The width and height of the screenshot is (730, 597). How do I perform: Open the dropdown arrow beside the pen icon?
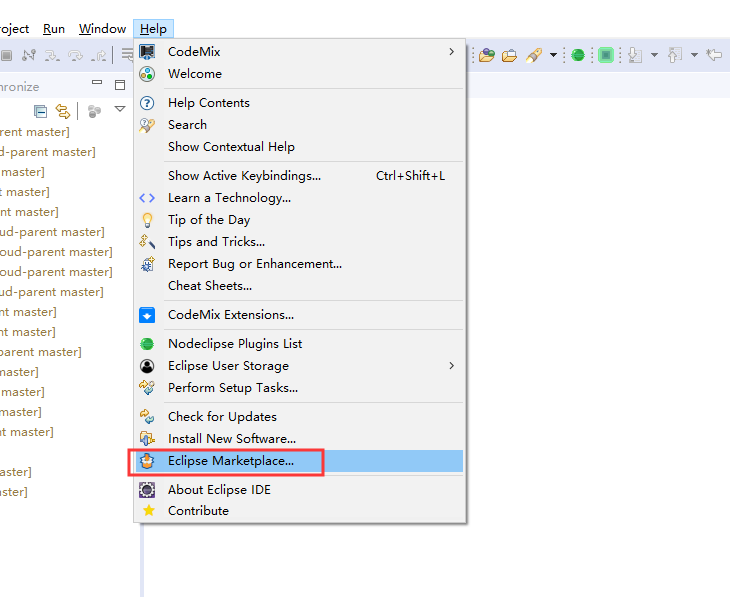point(553,55)
